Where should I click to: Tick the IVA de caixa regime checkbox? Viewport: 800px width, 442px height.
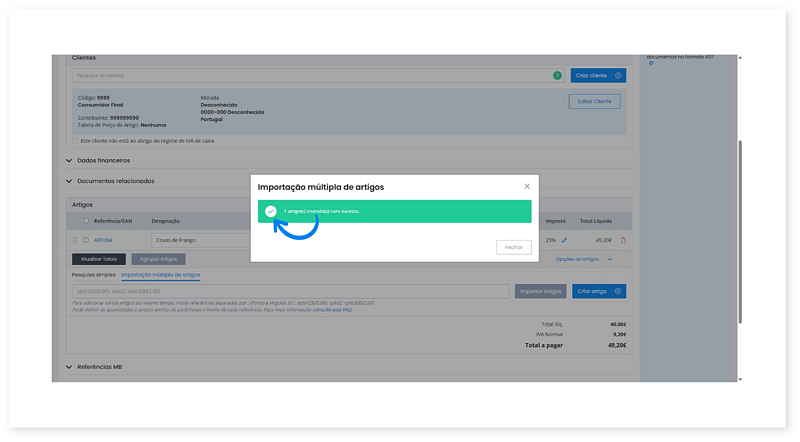75,141
